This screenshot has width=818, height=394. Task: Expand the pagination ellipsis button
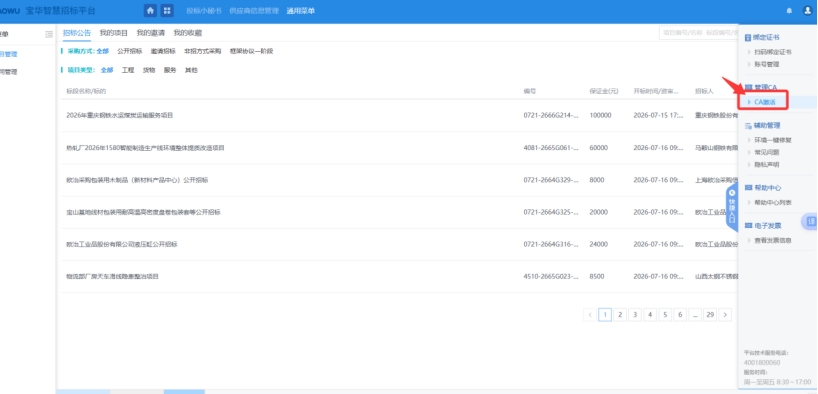tap(695, 315)
